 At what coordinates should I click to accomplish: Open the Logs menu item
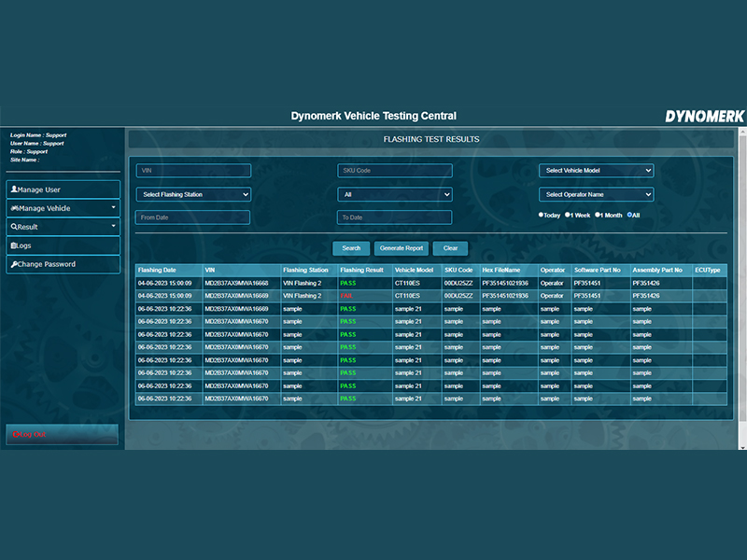[63, 245]
